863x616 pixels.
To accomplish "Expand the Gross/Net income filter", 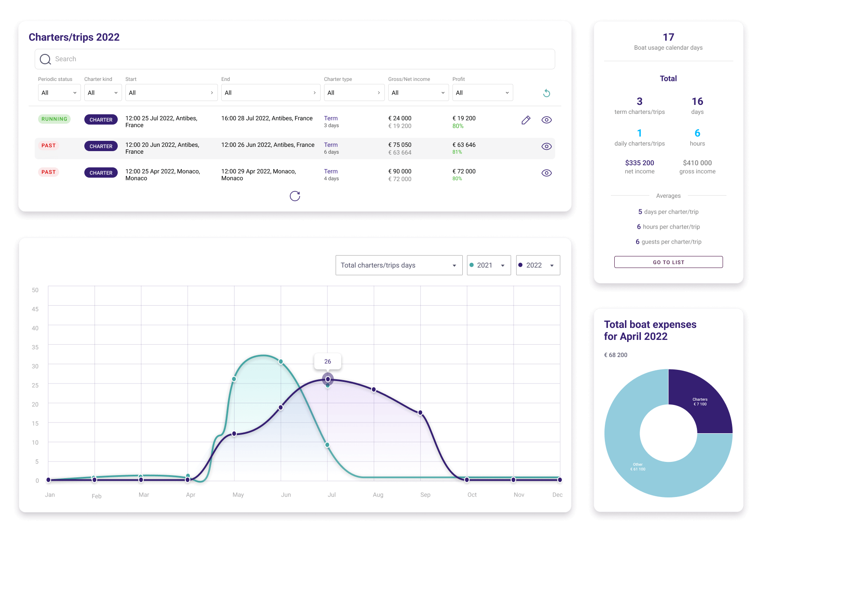I will (418, 92).
